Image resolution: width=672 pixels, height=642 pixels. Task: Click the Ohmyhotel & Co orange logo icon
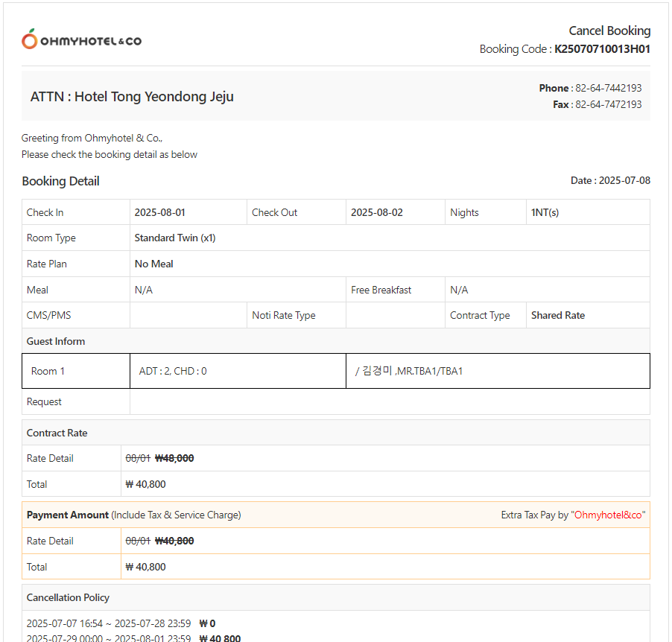(x=30, y=39)
